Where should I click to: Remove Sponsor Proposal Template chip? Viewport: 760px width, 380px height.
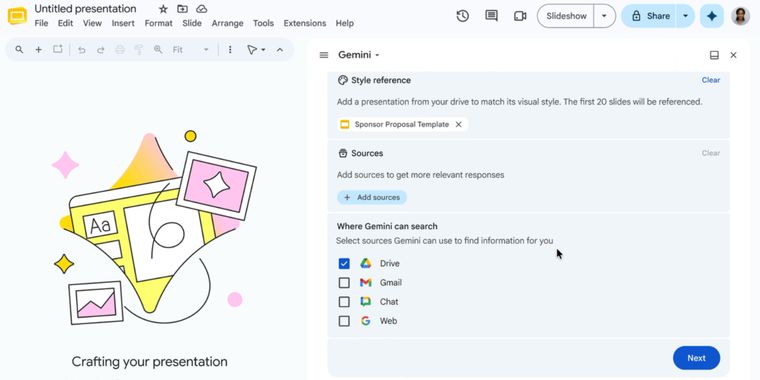tap(459, 125)
